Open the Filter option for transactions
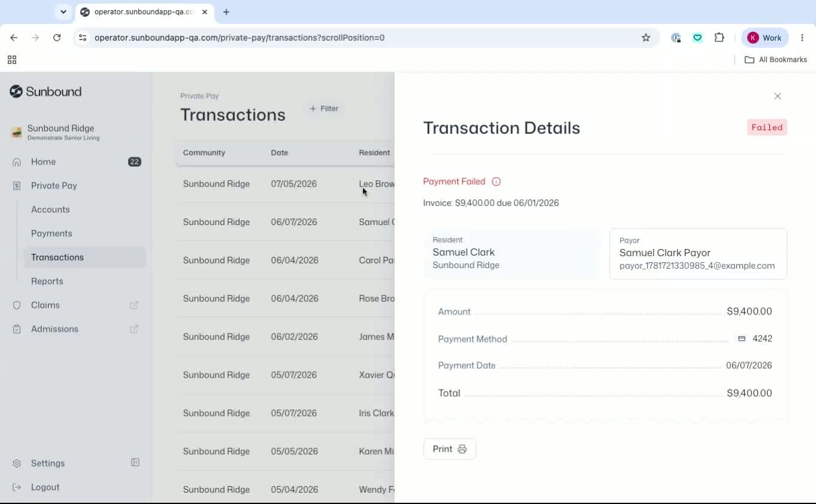The width and height of the screenshot is (816, 504). [x=324, y=108]
